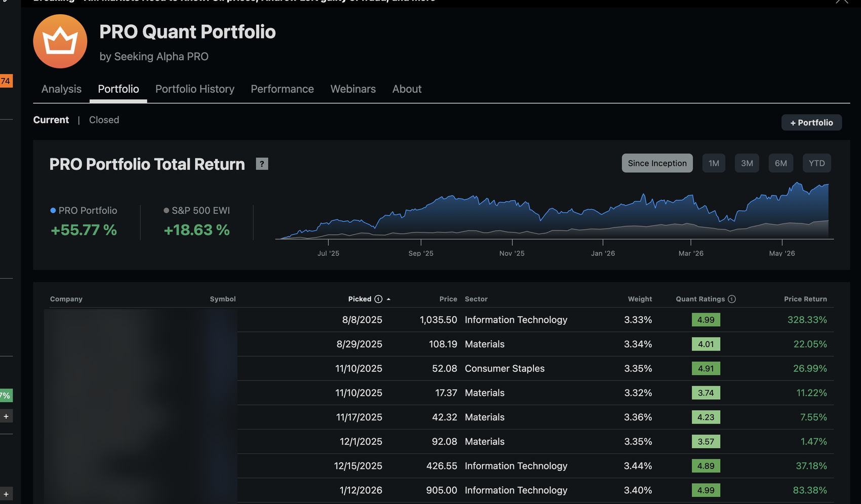Click the 17.37 price cell
This screenshot has height=504, width=861.
tap(446, 393)
